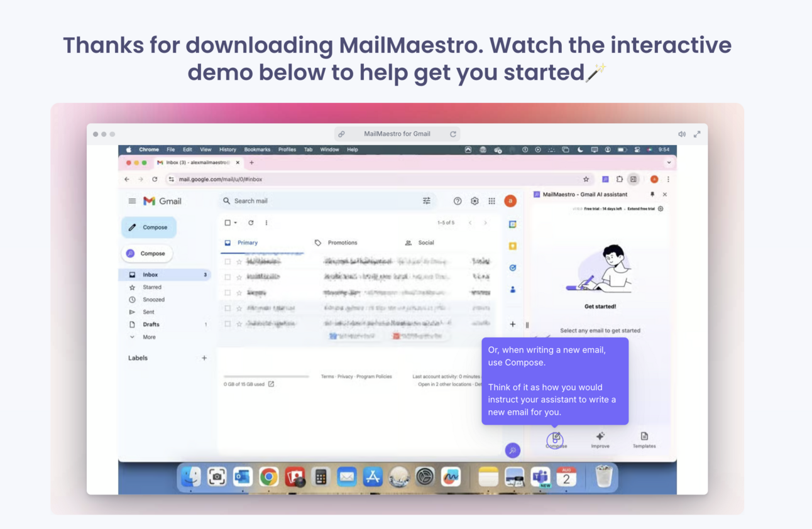Open Google Calendar from Gmail side strip
The width and height of the screenshot is (812, 529).
(513, 224)
